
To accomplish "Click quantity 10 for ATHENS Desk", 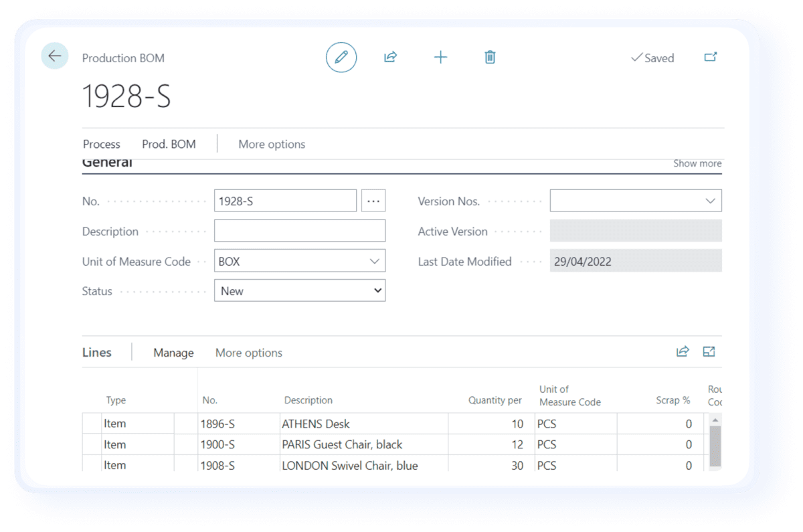I will click(491, 424).
